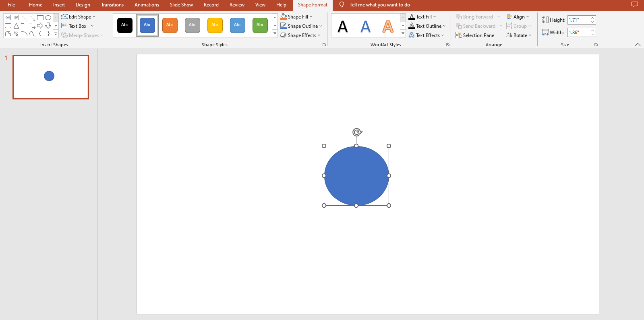Open the File tab
The height and width of the screenshot is (320, 644).
[x=11, y=5]
